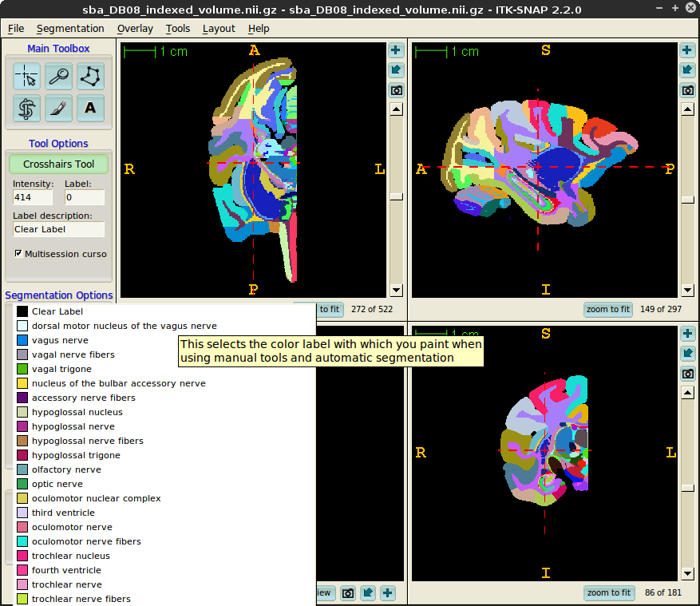The width and height of the screenshot is (700, 606).
Task: Click zoom to fit in coronal view
Action: 608,592
